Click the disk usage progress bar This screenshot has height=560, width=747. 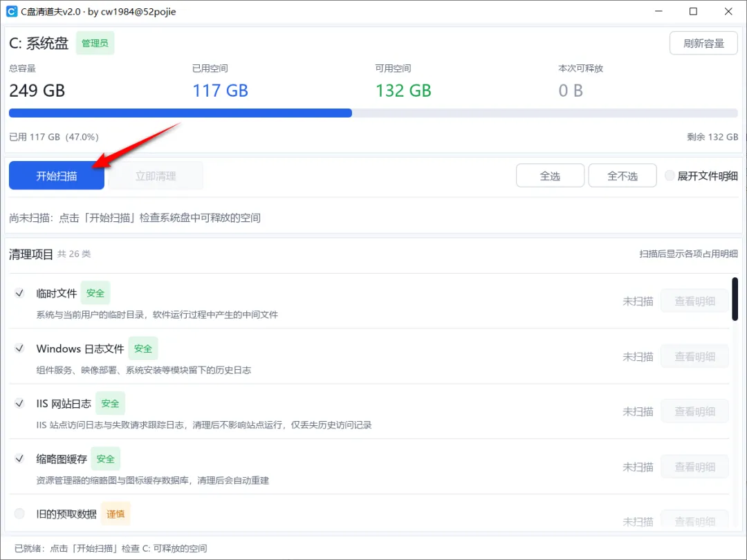tap(373, 113)
